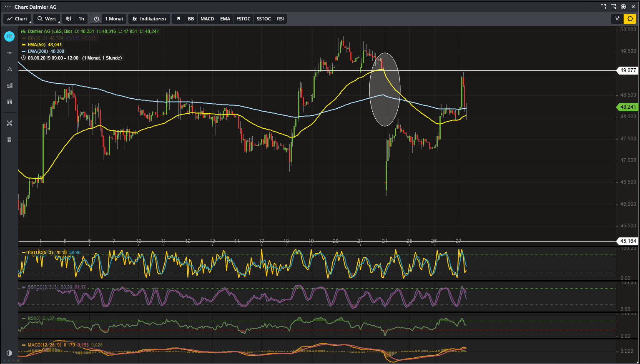Screen dimensions: 640x364
Task: Open the Chart type dropdown
Action: tap(17, 19)
